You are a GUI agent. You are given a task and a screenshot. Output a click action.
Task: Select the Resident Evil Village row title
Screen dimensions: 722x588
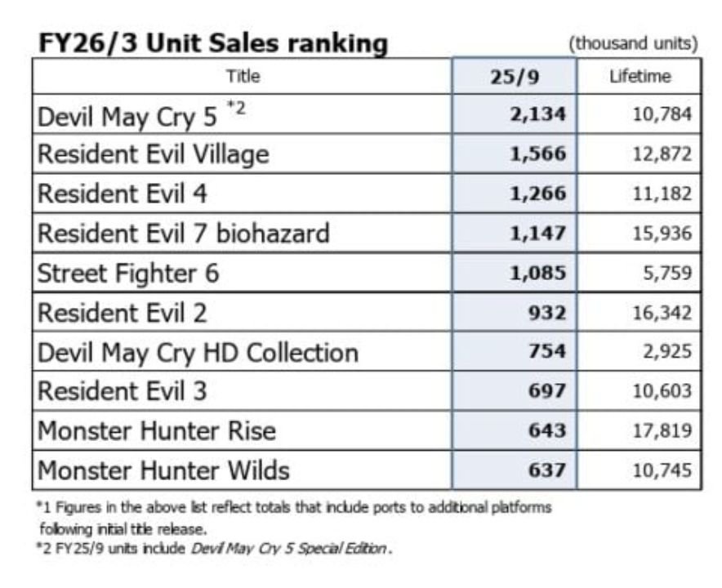[154, 154]
